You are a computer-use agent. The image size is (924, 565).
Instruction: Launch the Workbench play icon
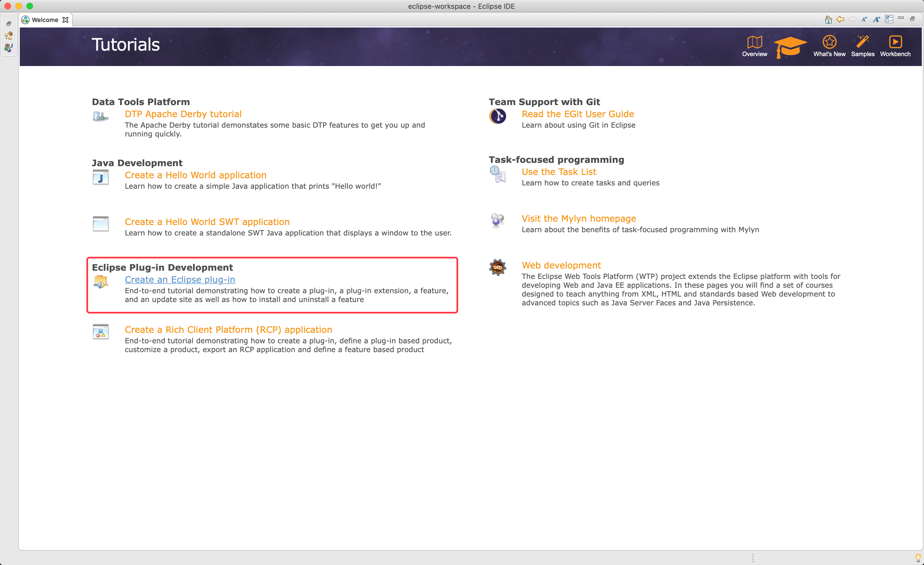(895, 42)
